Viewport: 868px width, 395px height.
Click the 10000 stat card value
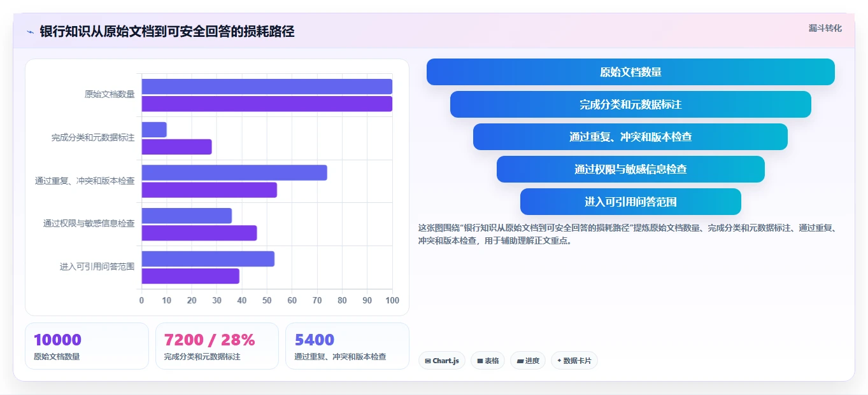[x=57, y=340]
